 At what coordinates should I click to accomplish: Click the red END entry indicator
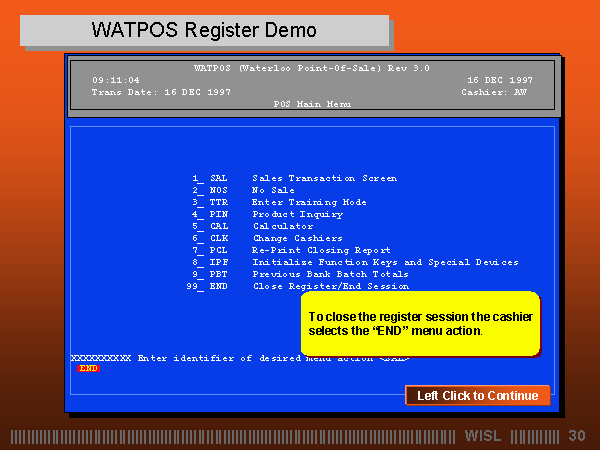(88, 368)
